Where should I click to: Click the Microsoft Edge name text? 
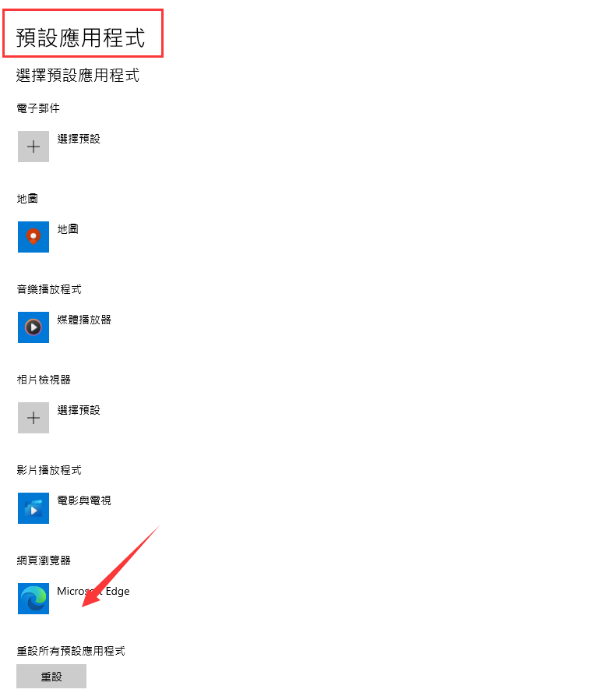93,591
